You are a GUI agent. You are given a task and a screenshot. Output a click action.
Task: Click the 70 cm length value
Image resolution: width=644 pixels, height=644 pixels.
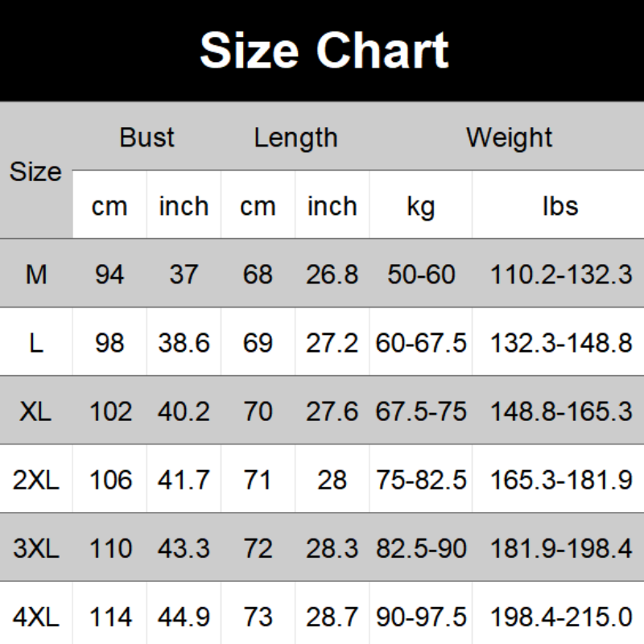click(x=258, y=412)
